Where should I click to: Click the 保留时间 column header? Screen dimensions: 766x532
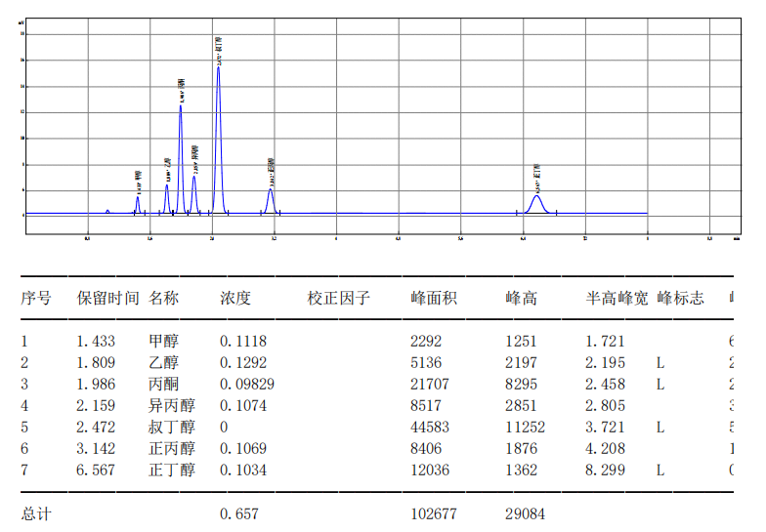(107, 298)
